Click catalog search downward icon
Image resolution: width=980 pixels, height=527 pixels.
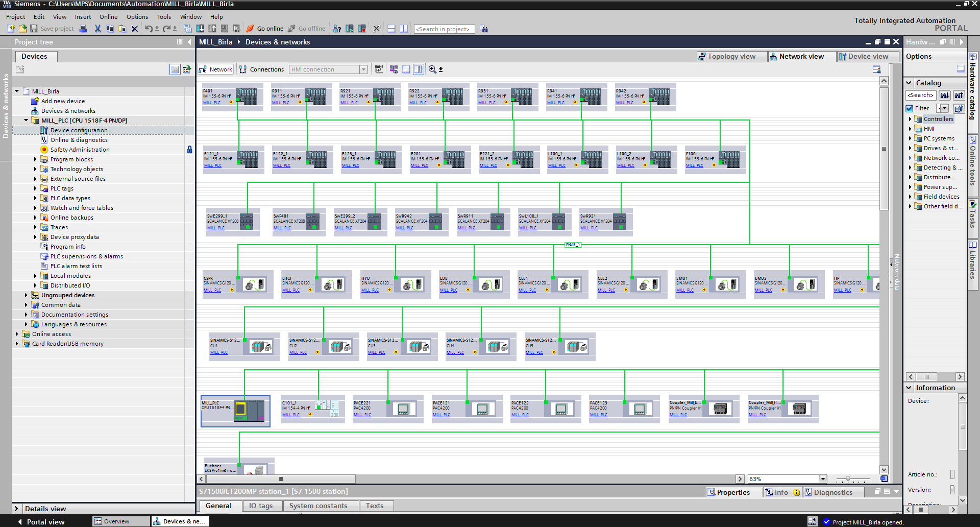(945, 95)
